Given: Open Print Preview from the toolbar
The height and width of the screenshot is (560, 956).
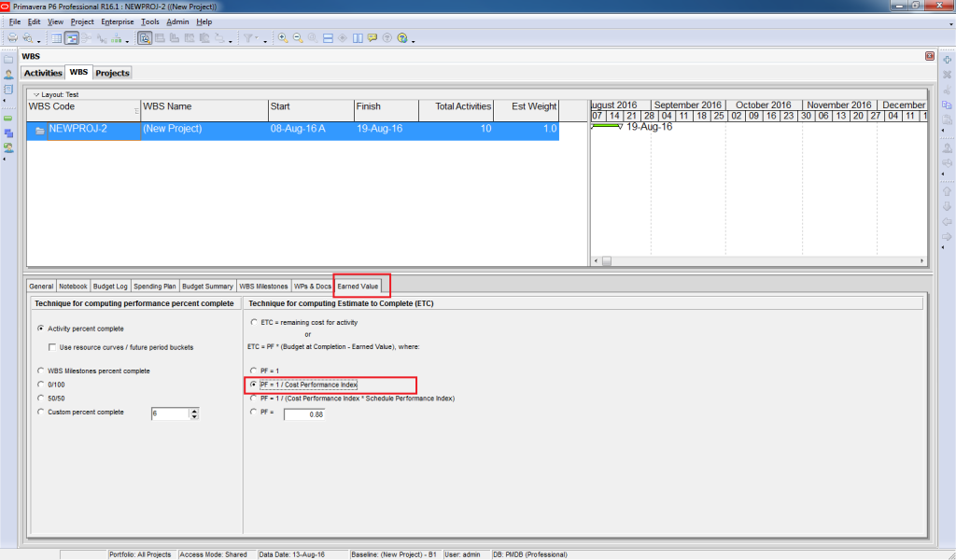Looking at the screenshot, I should point(27,37).
